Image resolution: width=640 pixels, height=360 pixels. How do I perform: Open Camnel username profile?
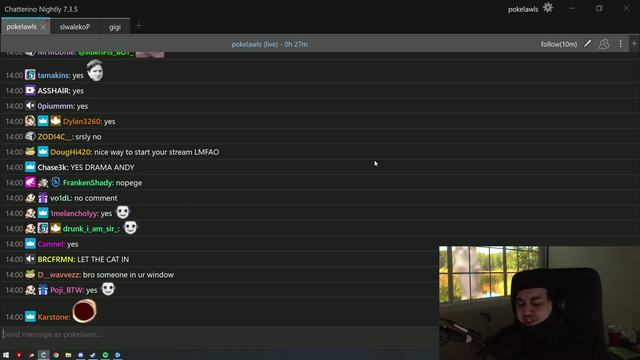(51, 244)
